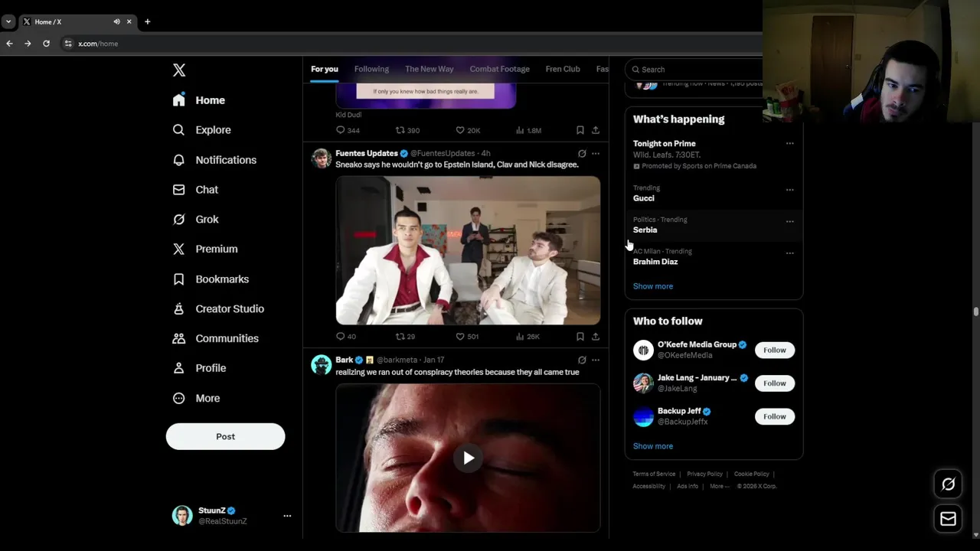This screenshot has width=980, height=551.
Task: Like the Fuentes Updates post with 501 likes
Action: click(x=459, y=337)
